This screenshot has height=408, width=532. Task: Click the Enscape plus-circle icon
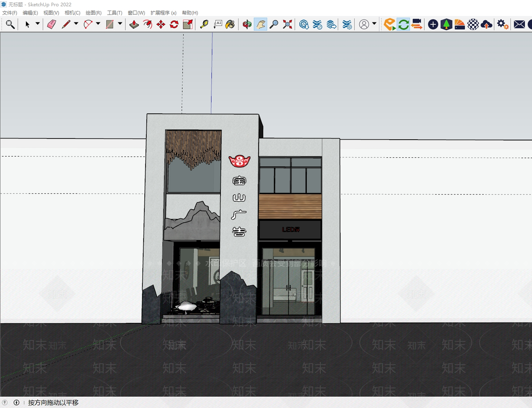coord(433,24)
